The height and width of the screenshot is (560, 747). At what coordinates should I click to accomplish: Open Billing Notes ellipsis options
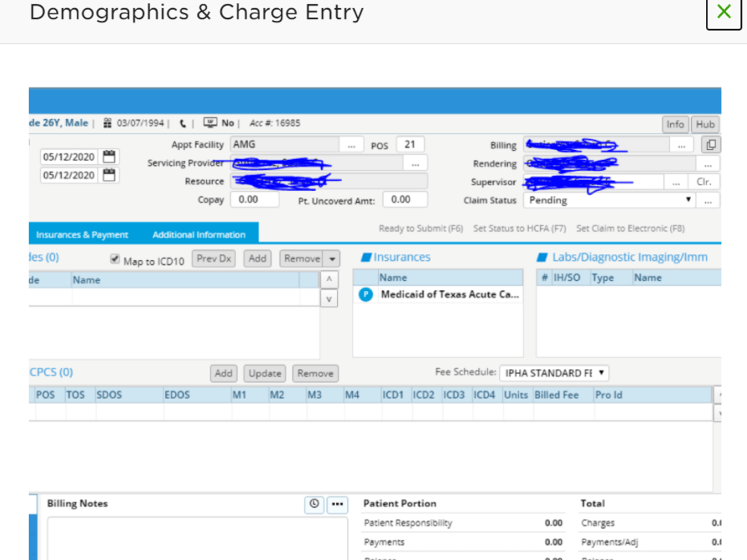(x=338, y=504)
